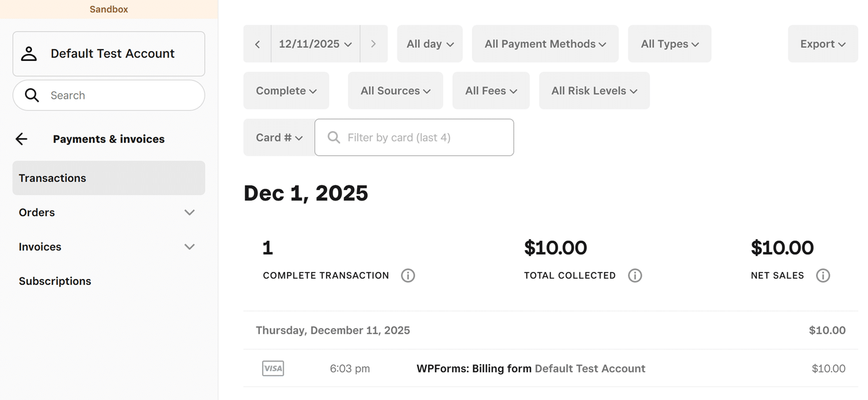Click the search magnifier in the sidebar
The image size is (868, 400).
click(x=32, y=95)
